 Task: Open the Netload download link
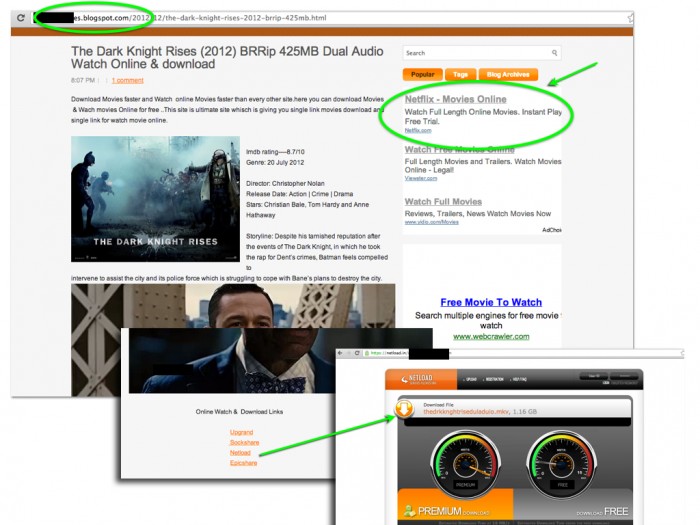(240, 453)
